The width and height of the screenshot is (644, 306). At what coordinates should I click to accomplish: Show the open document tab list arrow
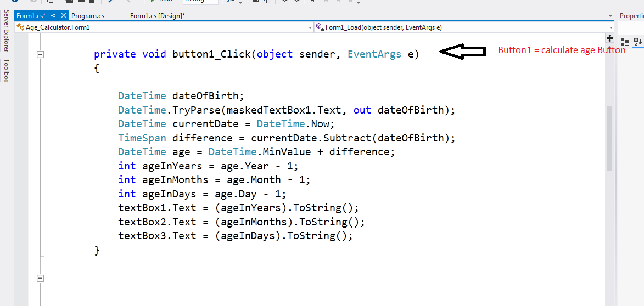611,16
